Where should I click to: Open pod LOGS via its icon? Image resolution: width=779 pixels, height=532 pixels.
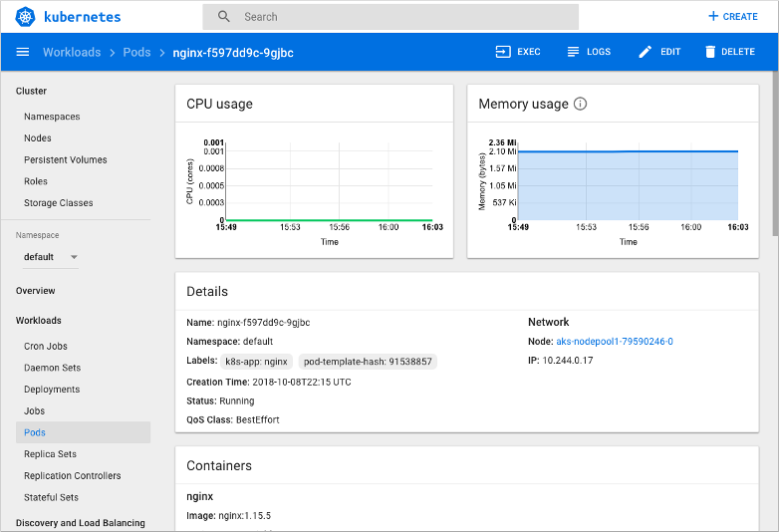point(573,52)
